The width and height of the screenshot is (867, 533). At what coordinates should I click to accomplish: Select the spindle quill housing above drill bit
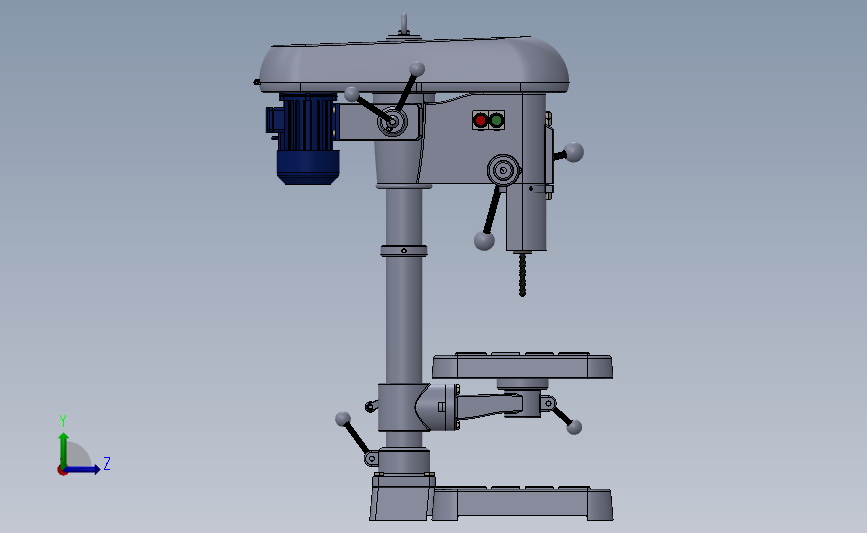(526, 218)
